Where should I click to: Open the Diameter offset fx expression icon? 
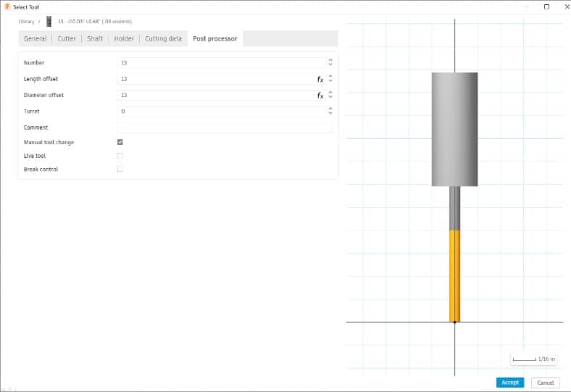(320, 96)
